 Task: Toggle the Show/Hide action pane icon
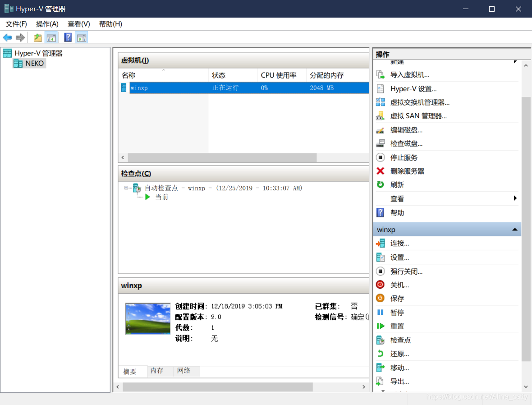click(82, 38)
